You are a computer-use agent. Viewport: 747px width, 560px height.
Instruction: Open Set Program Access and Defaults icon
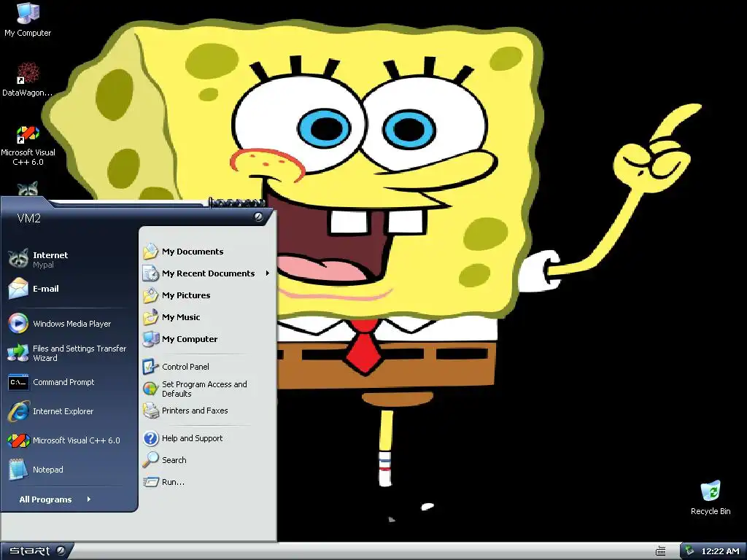[150, 389]
